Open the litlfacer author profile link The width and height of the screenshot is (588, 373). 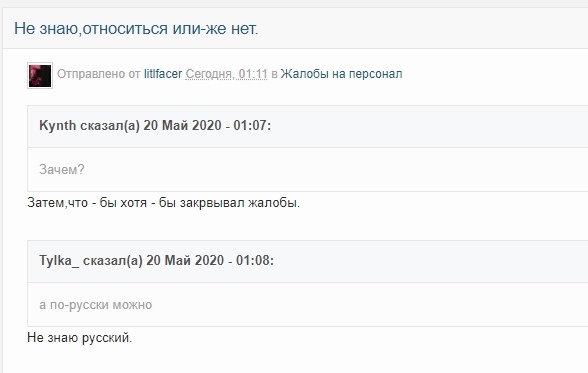(163, 74)
